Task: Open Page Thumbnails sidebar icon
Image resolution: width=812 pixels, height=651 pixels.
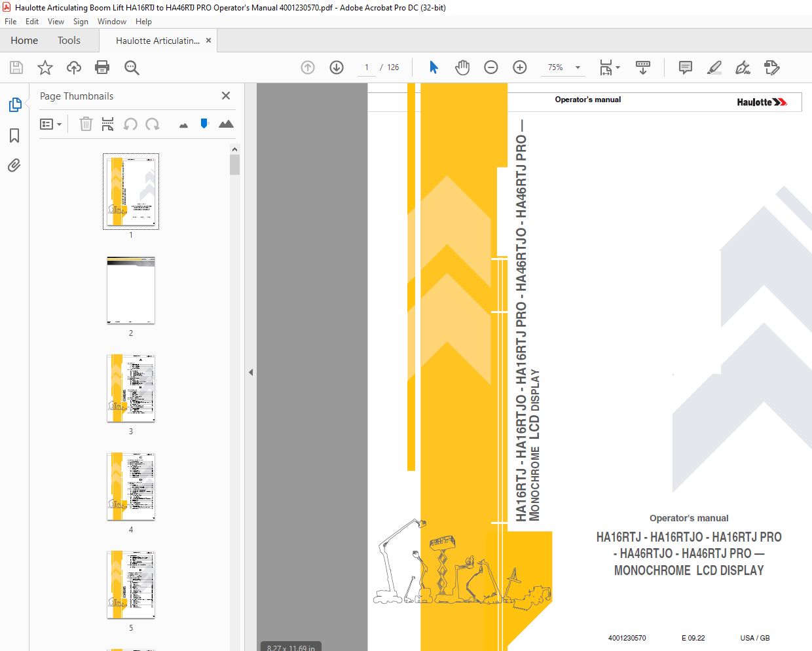Action: pos(14,105)
